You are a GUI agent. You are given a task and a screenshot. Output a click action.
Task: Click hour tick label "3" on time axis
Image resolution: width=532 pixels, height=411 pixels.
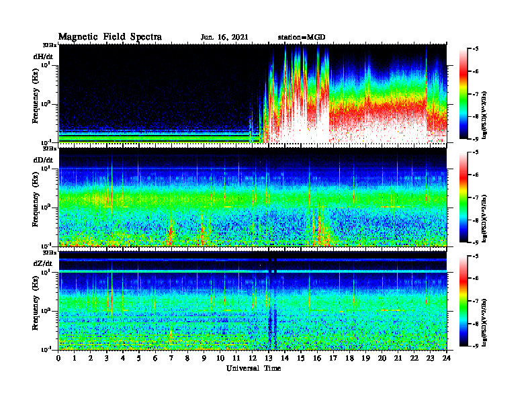[107, 359]
